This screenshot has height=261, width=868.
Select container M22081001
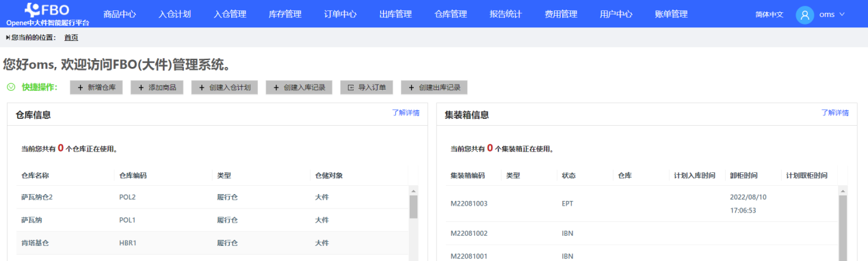click(x=469, y=256)
